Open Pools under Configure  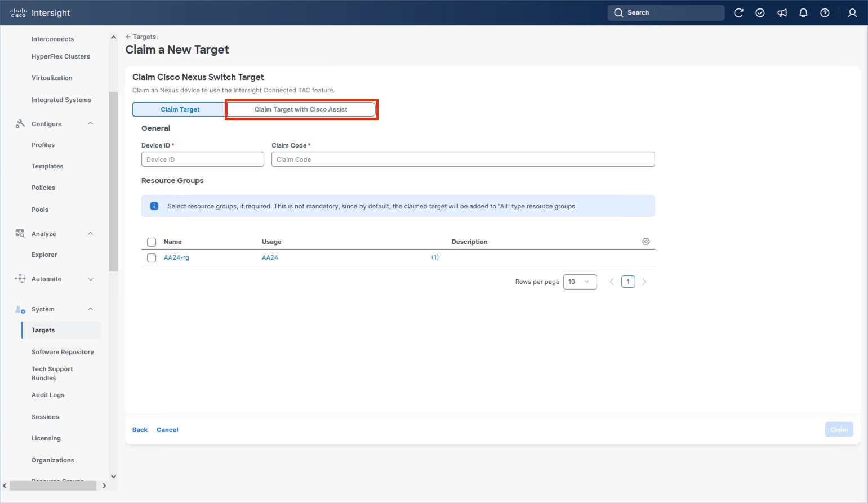point(40,210)
